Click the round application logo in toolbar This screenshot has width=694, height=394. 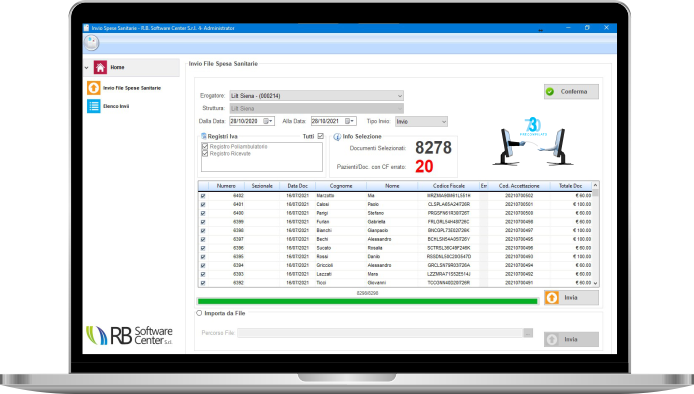click(x=92, y=43)
